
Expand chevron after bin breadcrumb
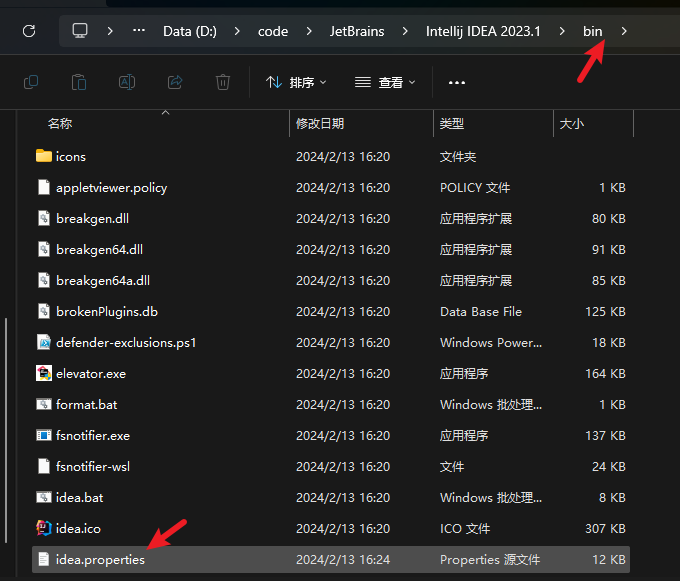coord(624,31)
